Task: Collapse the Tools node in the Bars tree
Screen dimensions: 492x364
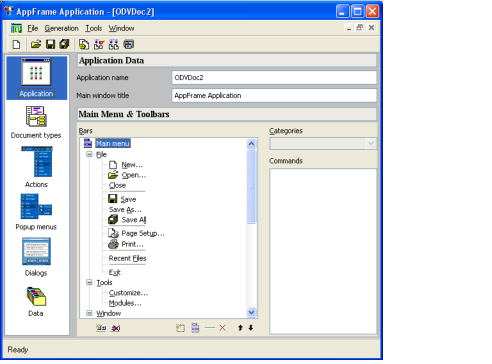Action: click(89, 282)
